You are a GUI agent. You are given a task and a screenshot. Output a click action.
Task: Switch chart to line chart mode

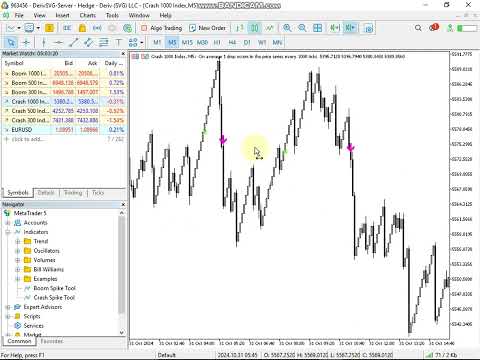pos(269,28)
